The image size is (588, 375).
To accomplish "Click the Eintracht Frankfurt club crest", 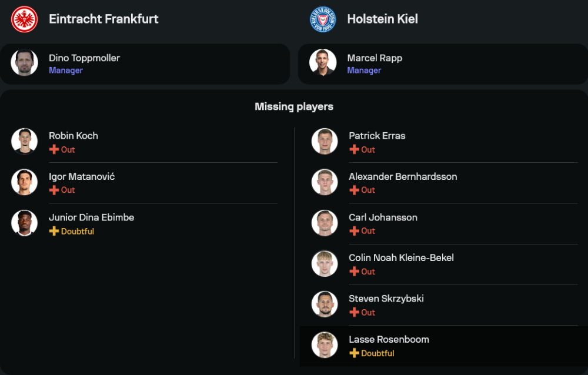I will tap(24, 19).
